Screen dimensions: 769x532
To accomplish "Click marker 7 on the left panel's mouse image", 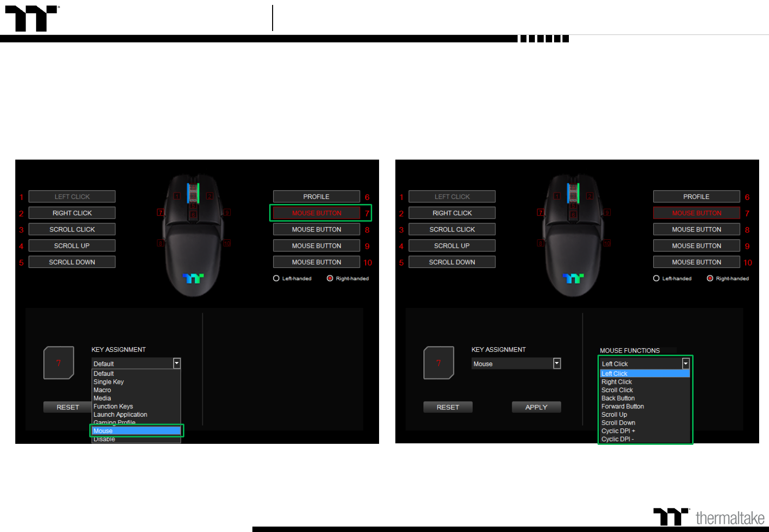I will [x=160, y=212].
